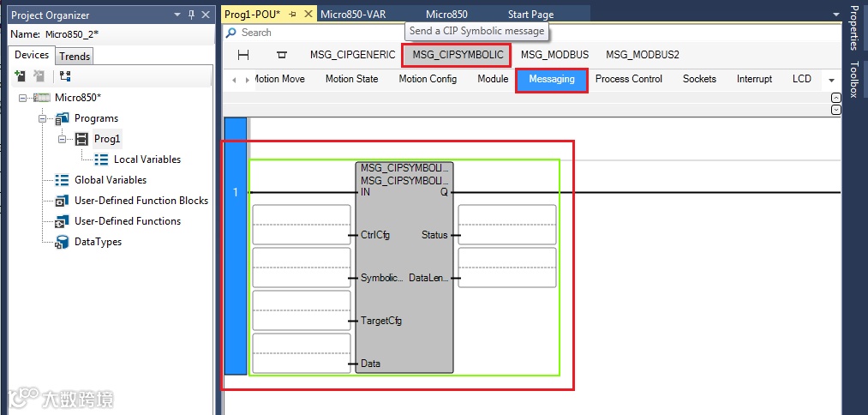Insert a branch using the branch icon

pyautogui.click(x=282, y=54)
